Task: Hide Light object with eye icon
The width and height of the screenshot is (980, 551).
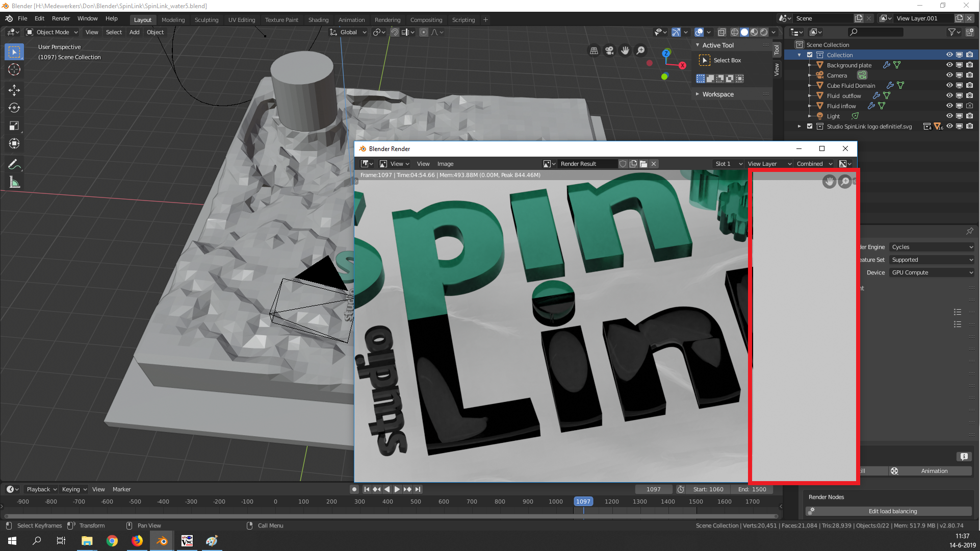Action: pos(949,116)
